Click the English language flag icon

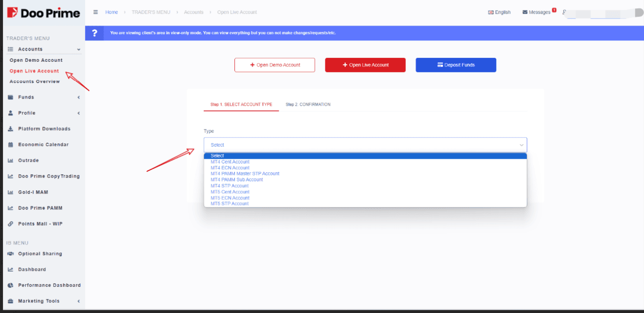(491, 12)
